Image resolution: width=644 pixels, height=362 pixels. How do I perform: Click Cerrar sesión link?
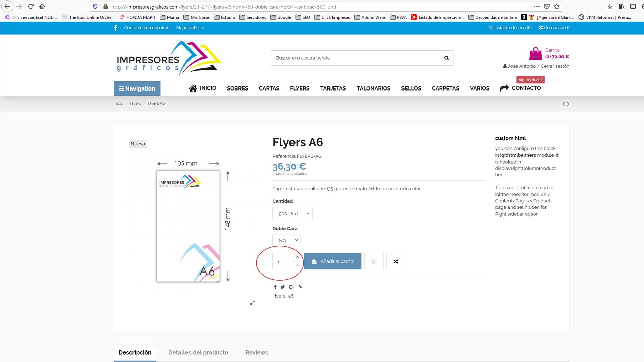pyautogui.click(x=555, y=66)
